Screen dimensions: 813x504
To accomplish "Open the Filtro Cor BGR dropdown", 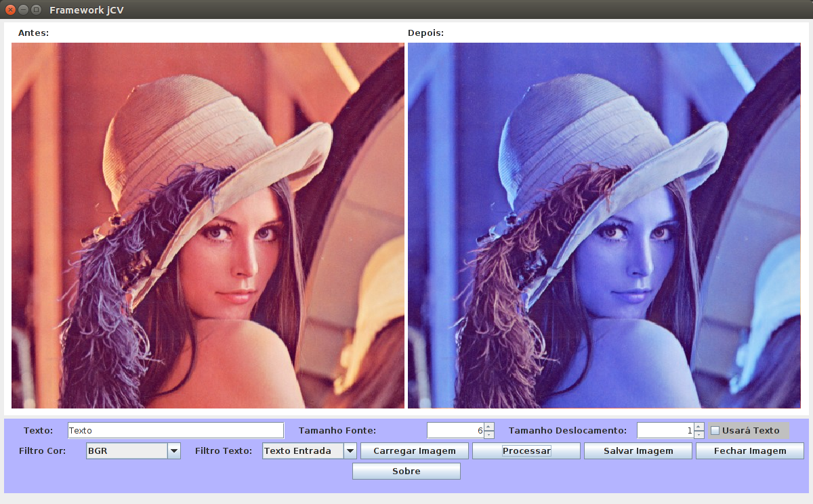I will (x=133, y=450).
